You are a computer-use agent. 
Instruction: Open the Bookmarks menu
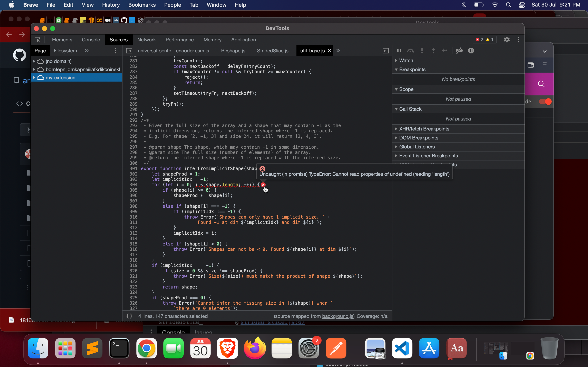(x=142, y=5)
